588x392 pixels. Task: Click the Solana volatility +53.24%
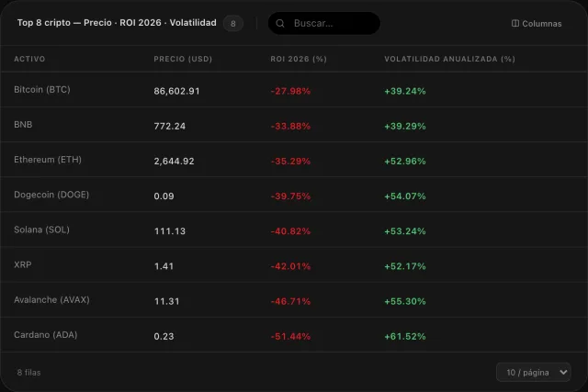pyautogui.click(x=405, y=231)
